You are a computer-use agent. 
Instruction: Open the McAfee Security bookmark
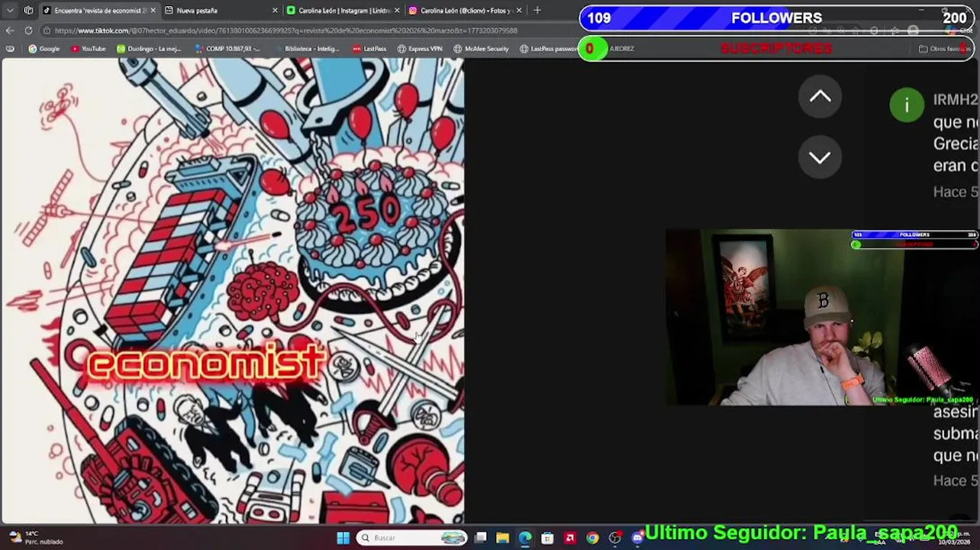click(481, 49)
